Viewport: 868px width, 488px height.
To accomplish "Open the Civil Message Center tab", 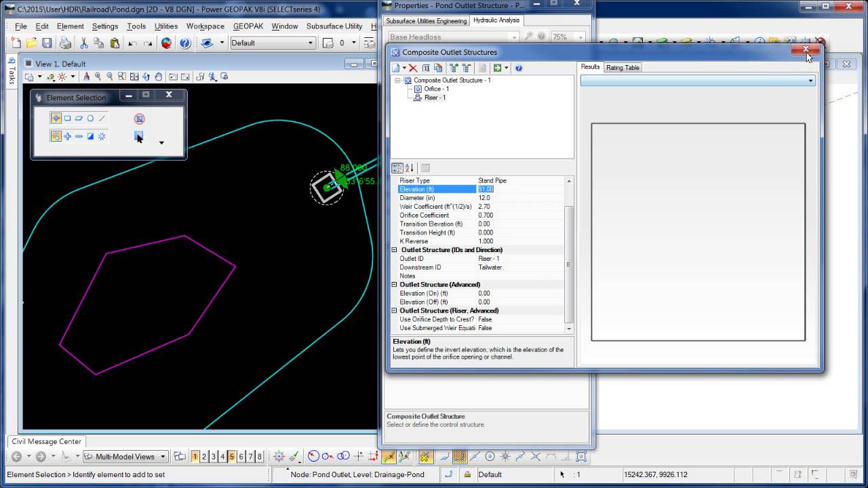I will pyautogui.click(x=47, y=441).
